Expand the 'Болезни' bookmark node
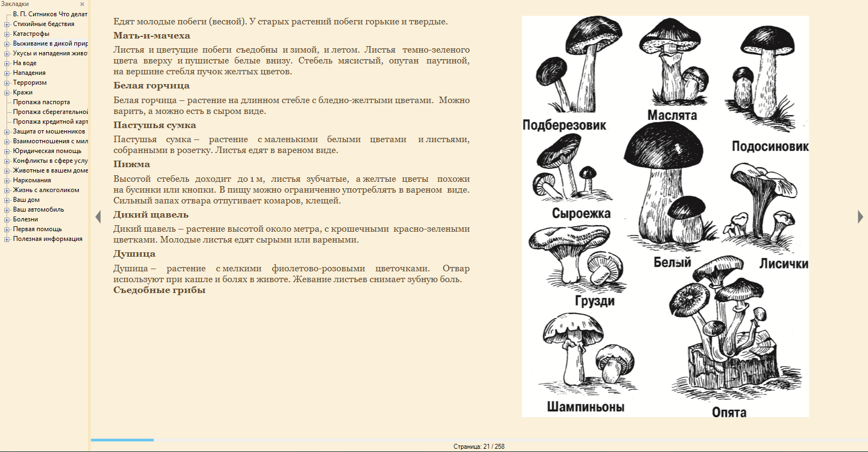 click(x=7, y=219)
